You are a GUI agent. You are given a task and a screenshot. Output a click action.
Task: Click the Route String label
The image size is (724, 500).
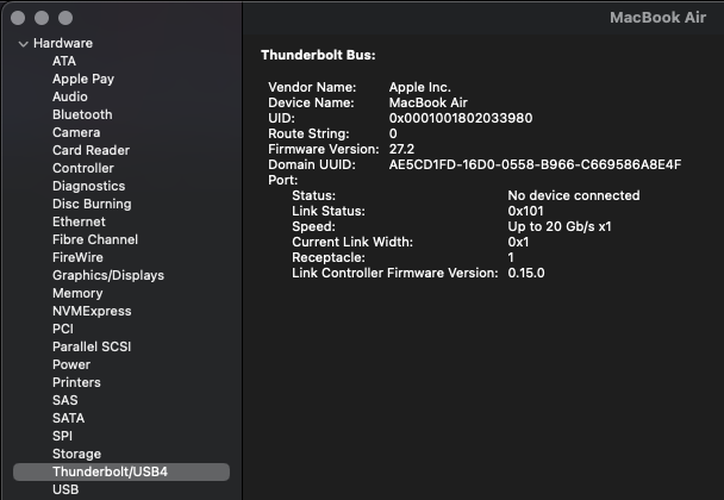309,134
